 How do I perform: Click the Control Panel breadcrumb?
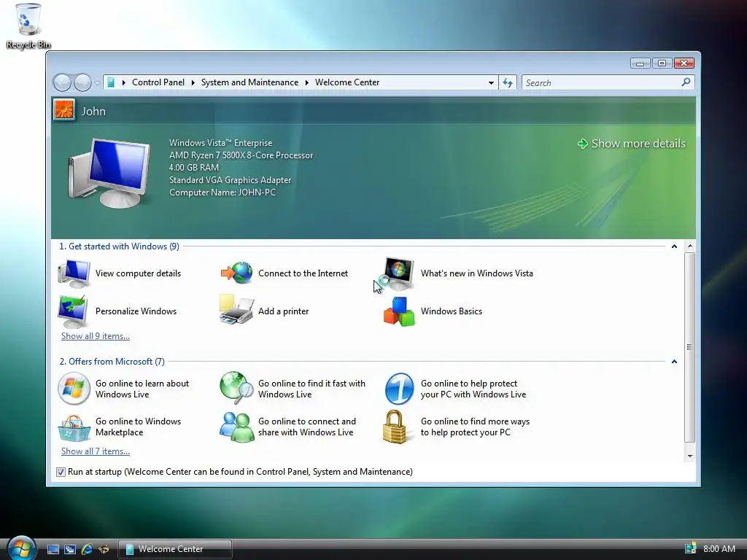(x=158, y=82)
